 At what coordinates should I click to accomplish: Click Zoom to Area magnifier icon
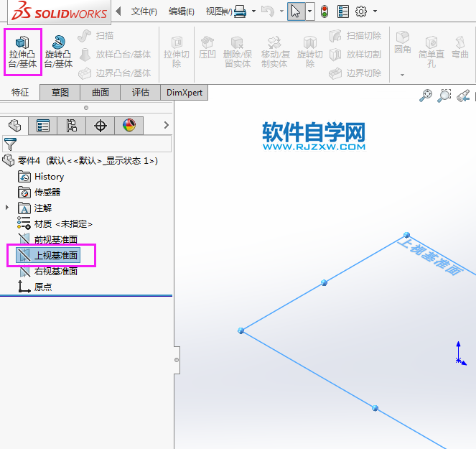click(444, 96)
